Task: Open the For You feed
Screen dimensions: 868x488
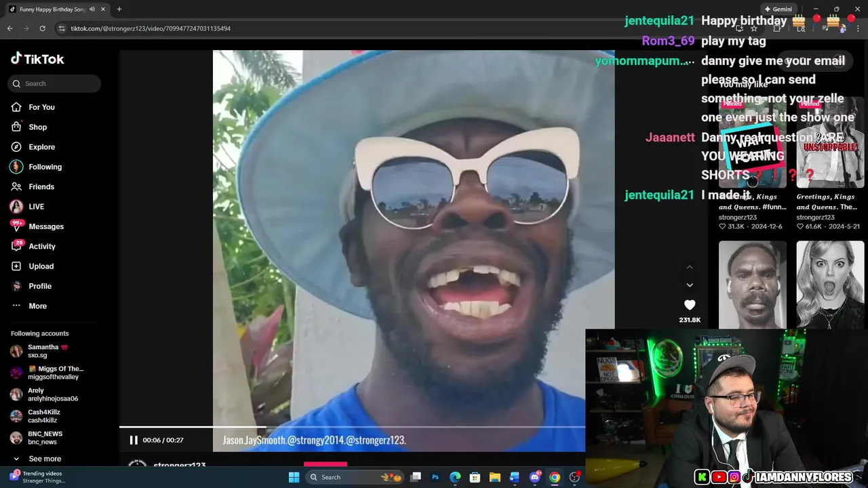Action: click(x=41, y=107)
